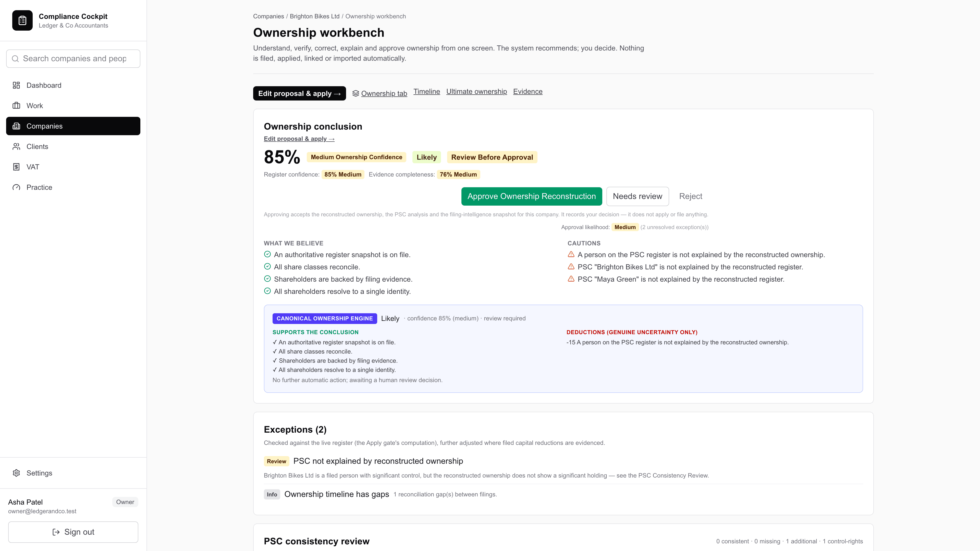Click PSC not explained by reconstructed ownership
The height and width of the screenshot is (551, 980).
[x=378, y=461]
